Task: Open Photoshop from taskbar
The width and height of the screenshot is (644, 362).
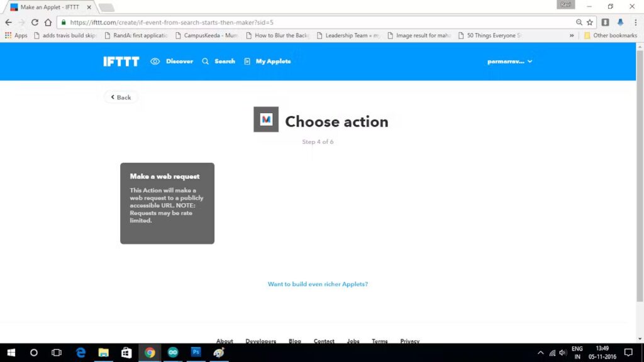Action: pos(196,353)
